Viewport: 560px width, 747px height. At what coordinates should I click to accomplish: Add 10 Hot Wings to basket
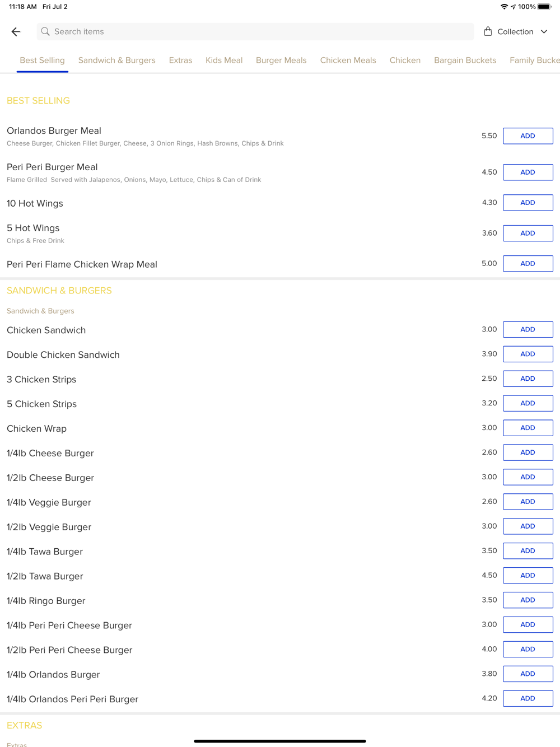coord(528,203)
